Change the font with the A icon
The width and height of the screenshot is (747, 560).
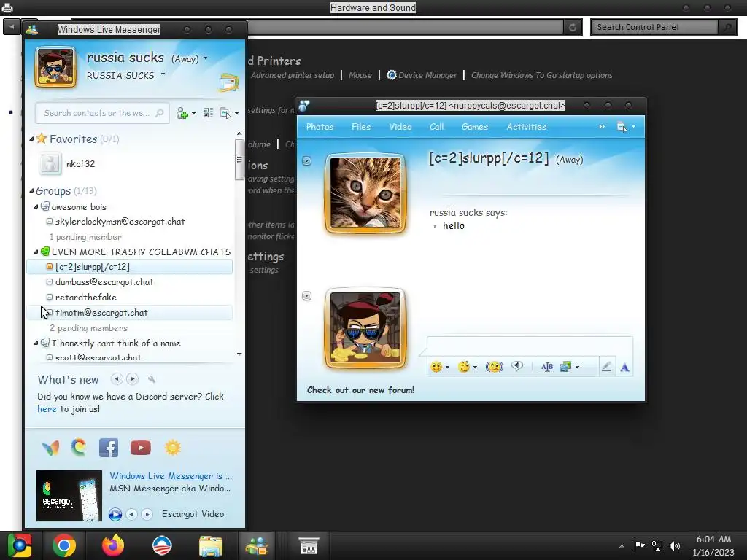tap(624, 367)
